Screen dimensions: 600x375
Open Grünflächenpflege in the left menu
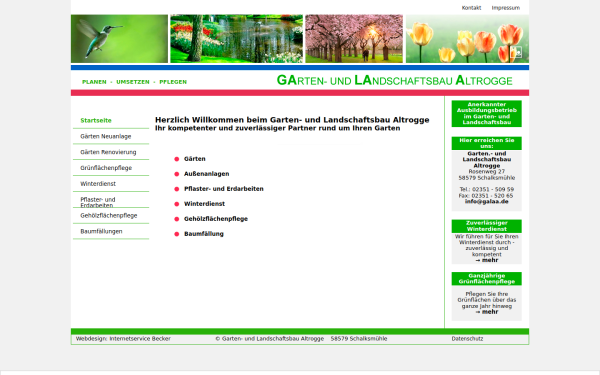click(106, 168)
